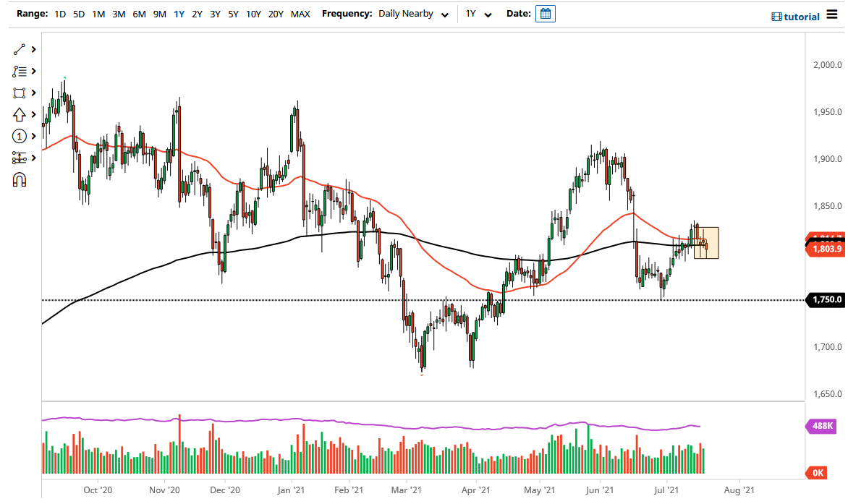848x504 pixels.
Task: Select the Fibonacci retracement lines tool
Action: coord(19,72)
